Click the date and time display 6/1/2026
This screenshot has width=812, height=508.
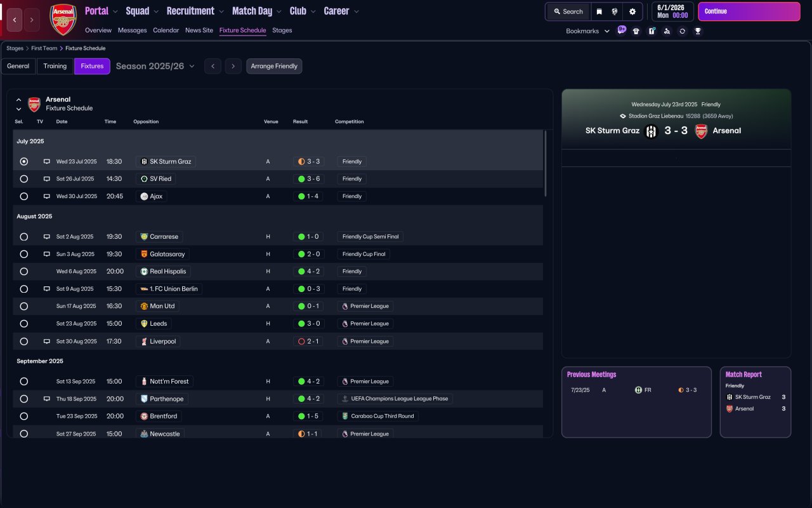pyautogui.click(x=672, y=11)
